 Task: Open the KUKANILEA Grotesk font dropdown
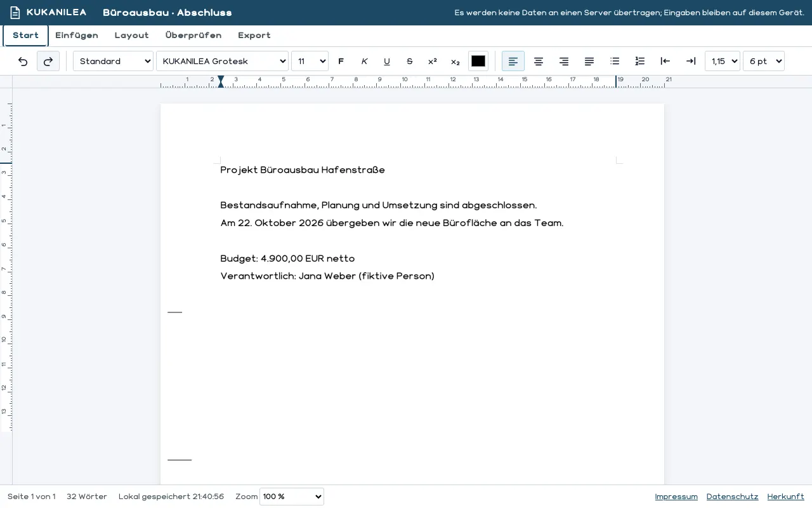coord(222,61)
